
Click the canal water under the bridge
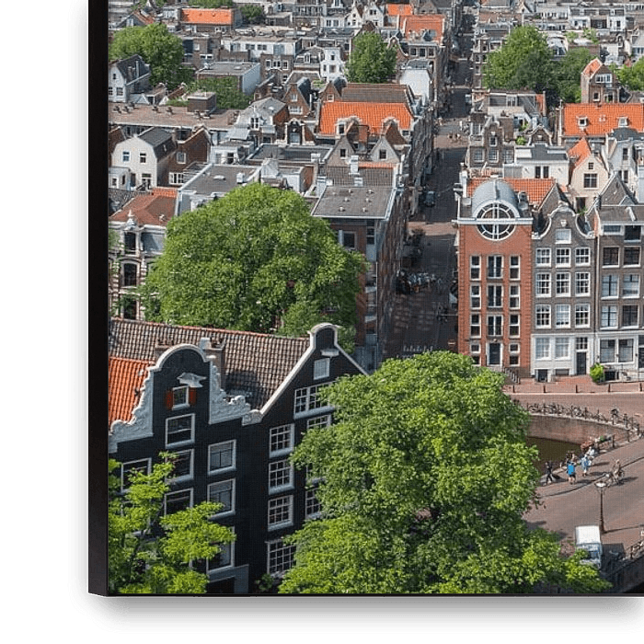(x=552, y=448)
